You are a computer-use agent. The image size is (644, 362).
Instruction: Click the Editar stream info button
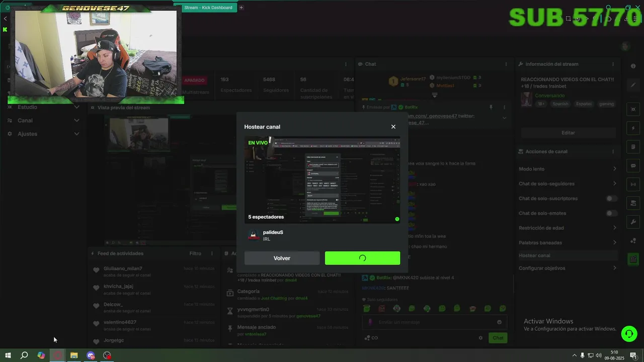(x=568, y=133)
